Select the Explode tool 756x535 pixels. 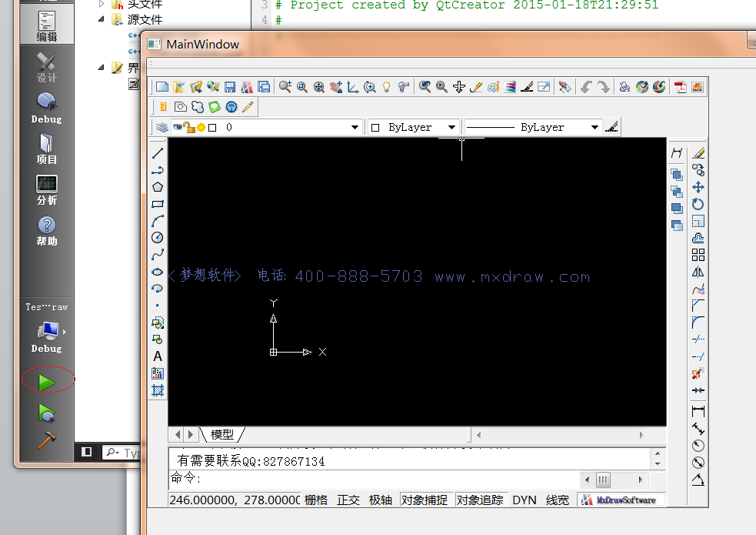click(698, 373)
